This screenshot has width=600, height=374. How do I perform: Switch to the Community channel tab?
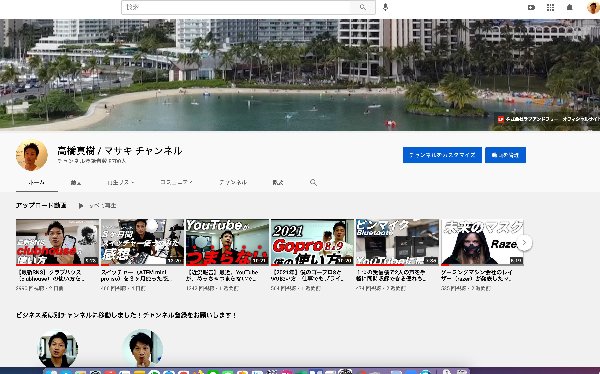[176, 182]
